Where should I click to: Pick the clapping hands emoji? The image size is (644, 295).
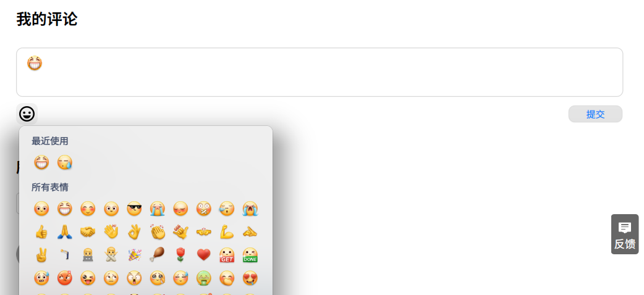[x=158, y=232]
